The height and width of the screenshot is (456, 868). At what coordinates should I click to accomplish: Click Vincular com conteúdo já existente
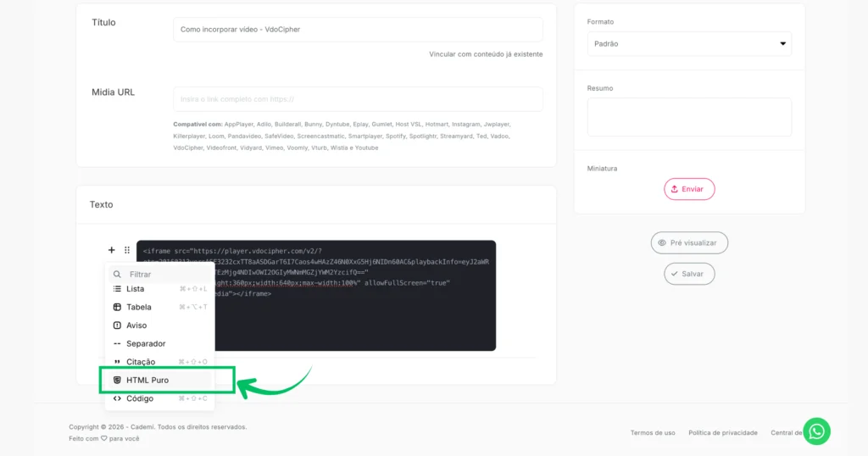click(x=486, y=54)
